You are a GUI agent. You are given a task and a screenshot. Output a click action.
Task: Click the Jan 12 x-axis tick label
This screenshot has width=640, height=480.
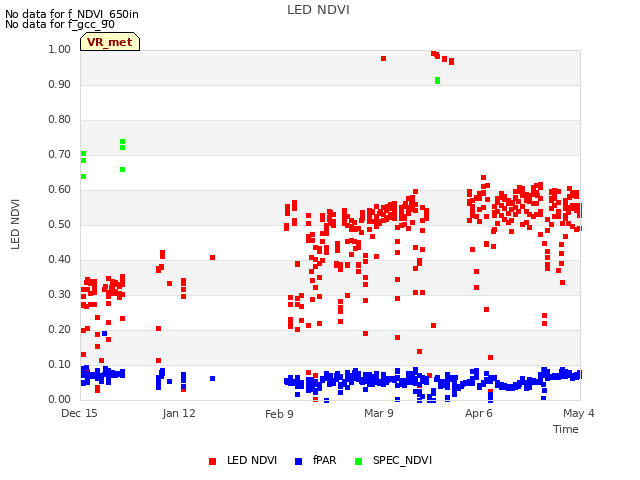click(x=179, y=413)
